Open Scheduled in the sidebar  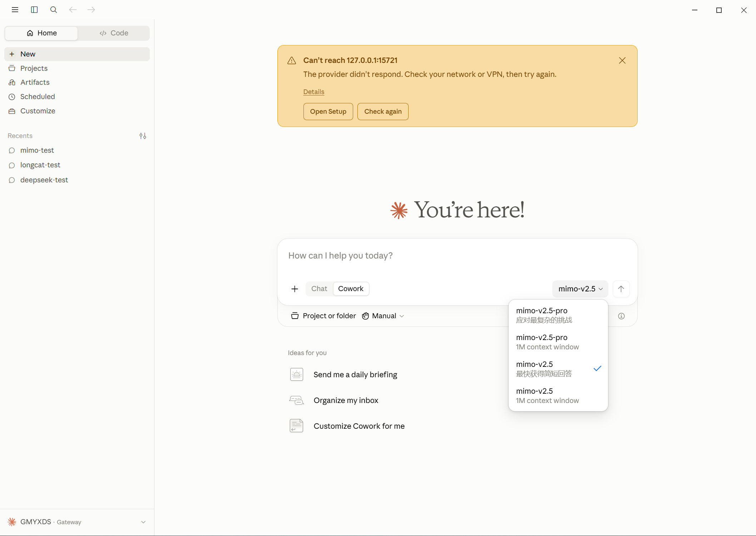click(77, 97)
